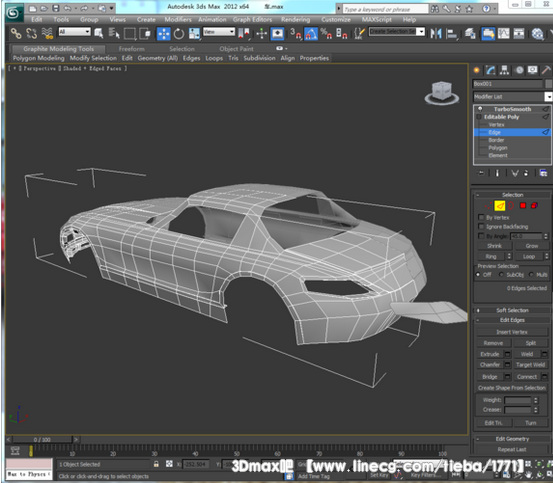553x483 pixels.
Task: Enable the By Angle checkbox
Action: [481, 236]
